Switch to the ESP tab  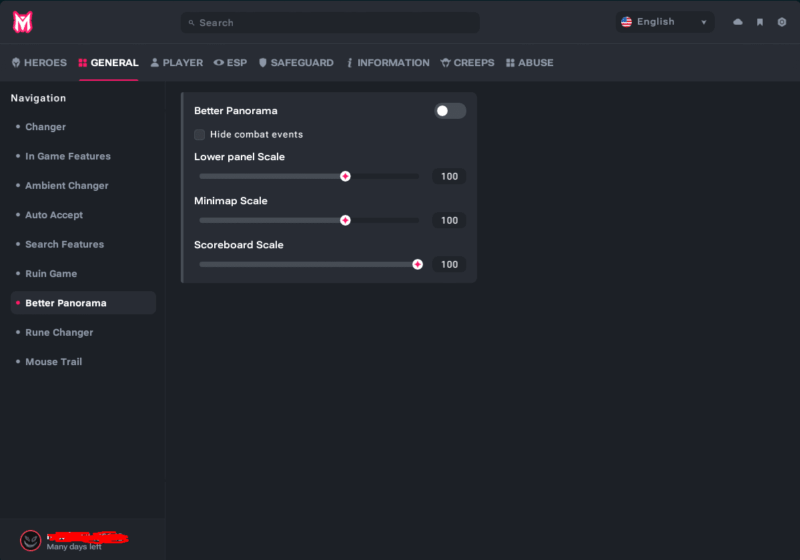(230, 63)
